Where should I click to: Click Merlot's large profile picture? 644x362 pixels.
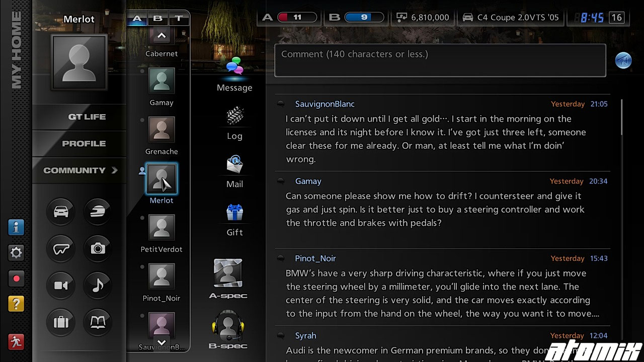point(79,62)
